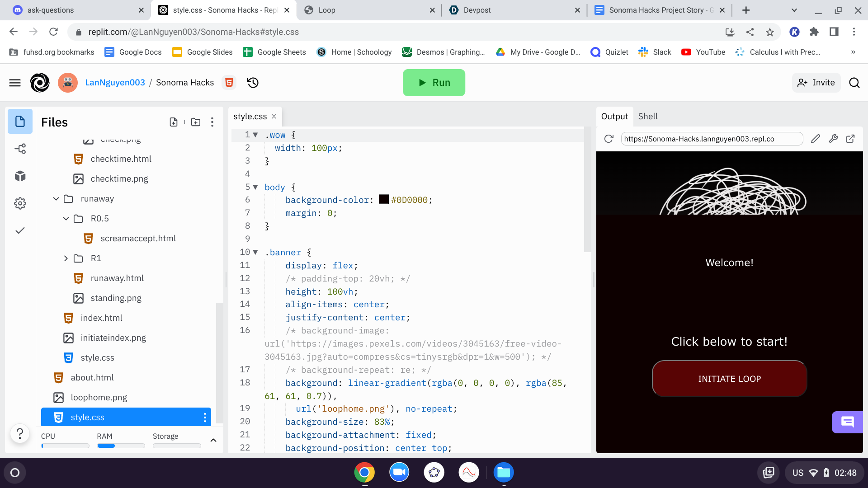Open the history clock icon beside repl name
This screenshot has width=868, height=488.
[x=253, y=83]
